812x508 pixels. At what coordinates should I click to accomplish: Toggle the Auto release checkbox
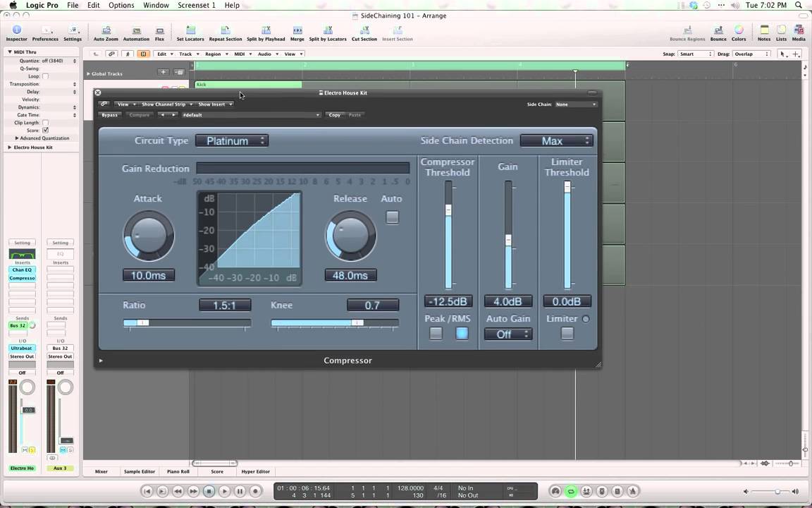pyautogui.click(x=392, y=217)
